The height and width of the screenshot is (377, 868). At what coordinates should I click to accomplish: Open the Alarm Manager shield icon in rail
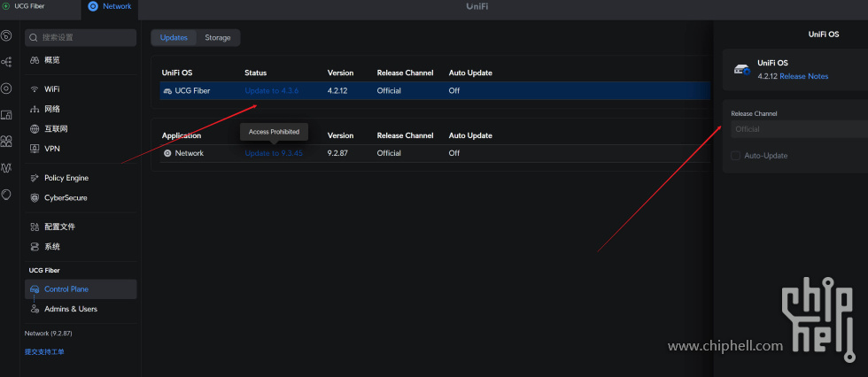tap(6, 194)
